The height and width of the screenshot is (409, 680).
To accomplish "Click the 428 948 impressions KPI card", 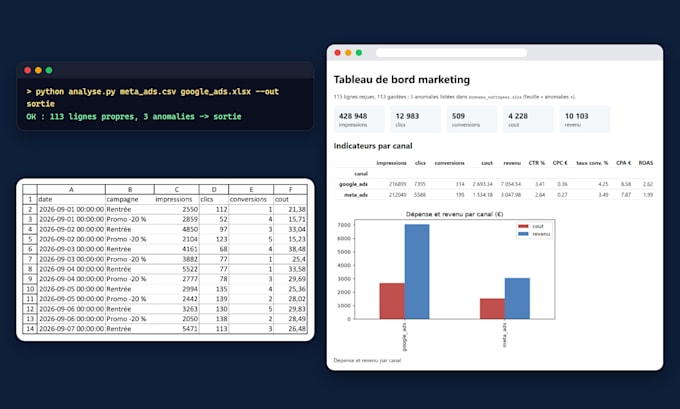I will [x=359, y=119].
